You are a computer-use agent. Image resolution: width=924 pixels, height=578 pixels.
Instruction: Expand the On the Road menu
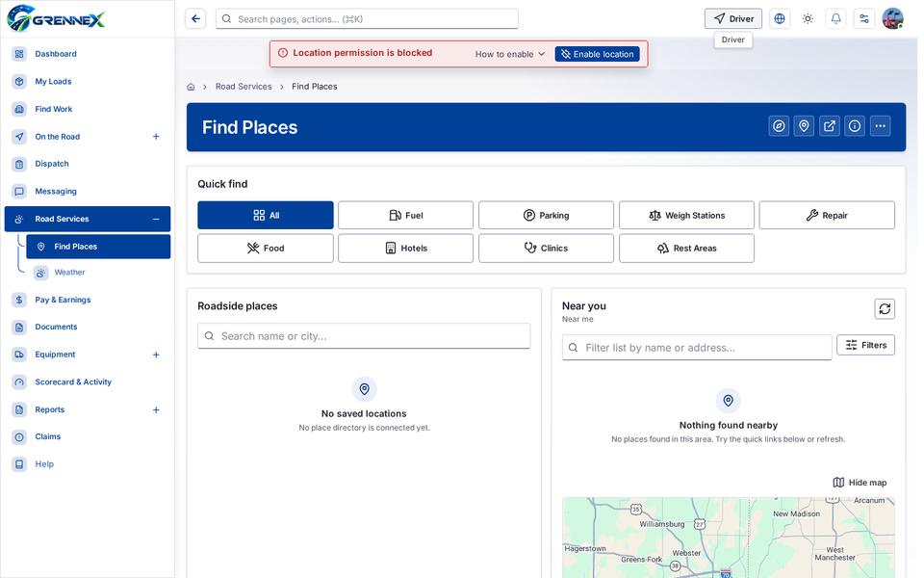click(156, 137)
